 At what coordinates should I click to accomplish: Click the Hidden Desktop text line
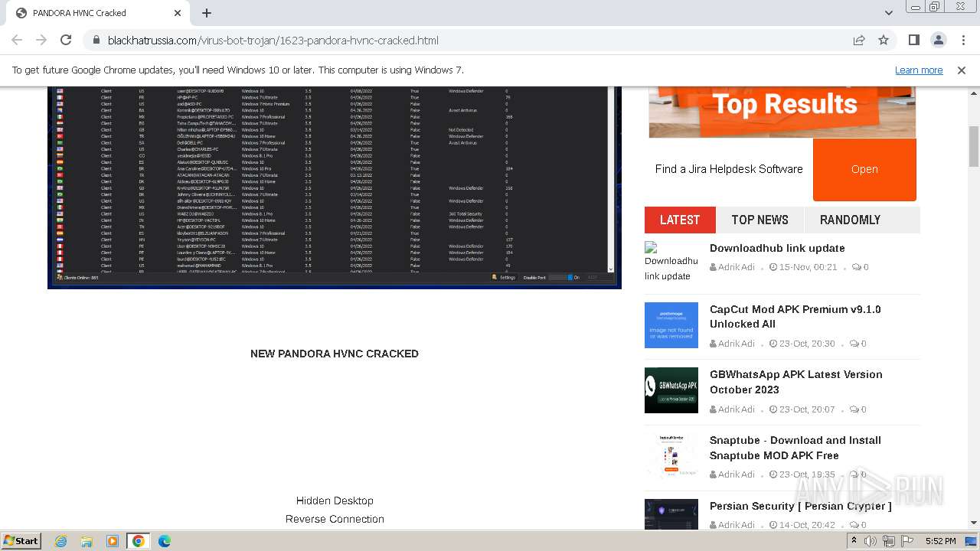tap(335, 500)
